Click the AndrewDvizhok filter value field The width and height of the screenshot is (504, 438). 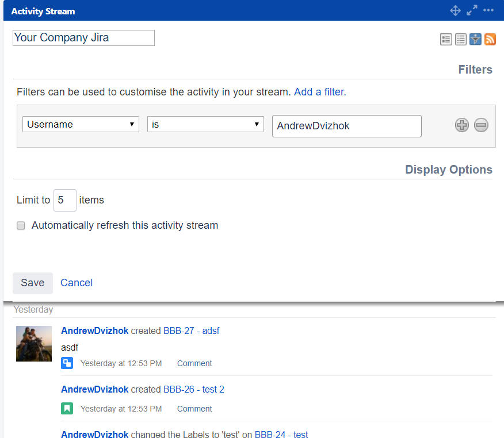pyautogui.click(x=347, y=126)
